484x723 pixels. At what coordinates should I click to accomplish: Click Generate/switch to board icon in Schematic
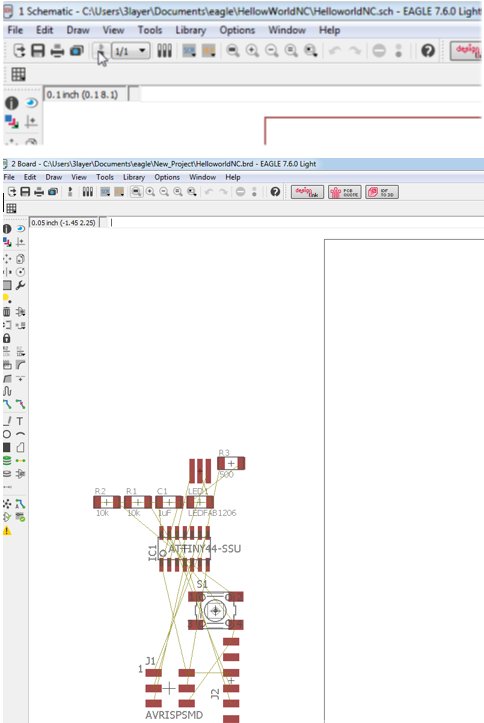101,50
